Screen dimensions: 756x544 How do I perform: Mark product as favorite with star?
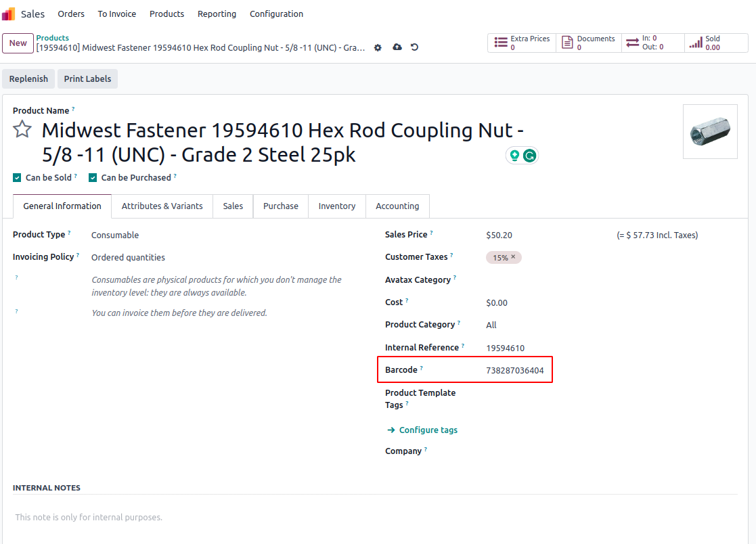[23, 129]
